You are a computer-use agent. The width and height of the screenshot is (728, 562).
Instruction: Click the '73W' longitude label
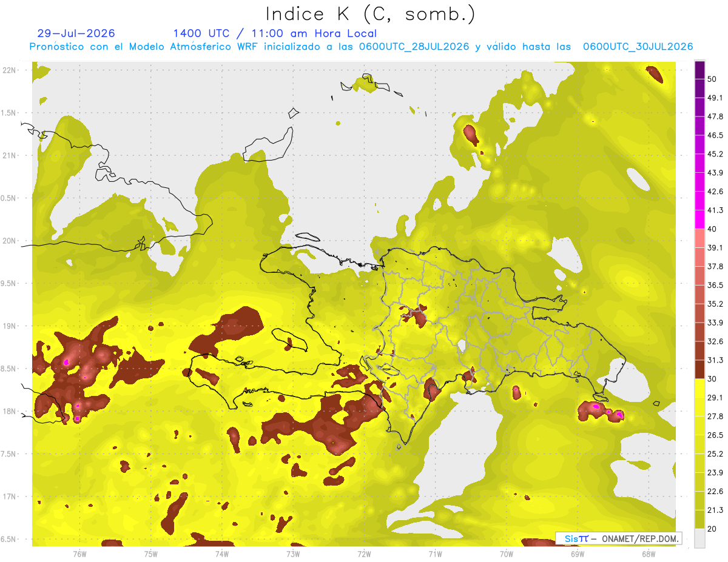point(293,554)
